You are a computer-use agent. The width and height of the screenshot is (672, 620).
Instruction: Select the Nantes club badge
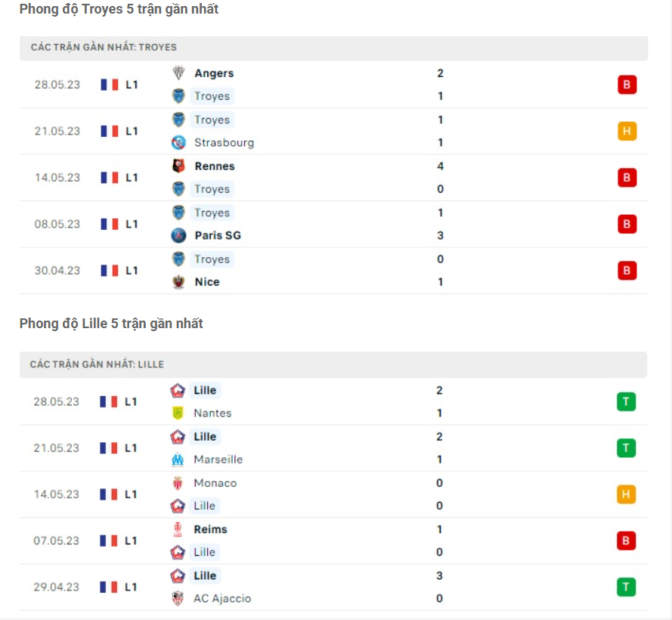176,414
